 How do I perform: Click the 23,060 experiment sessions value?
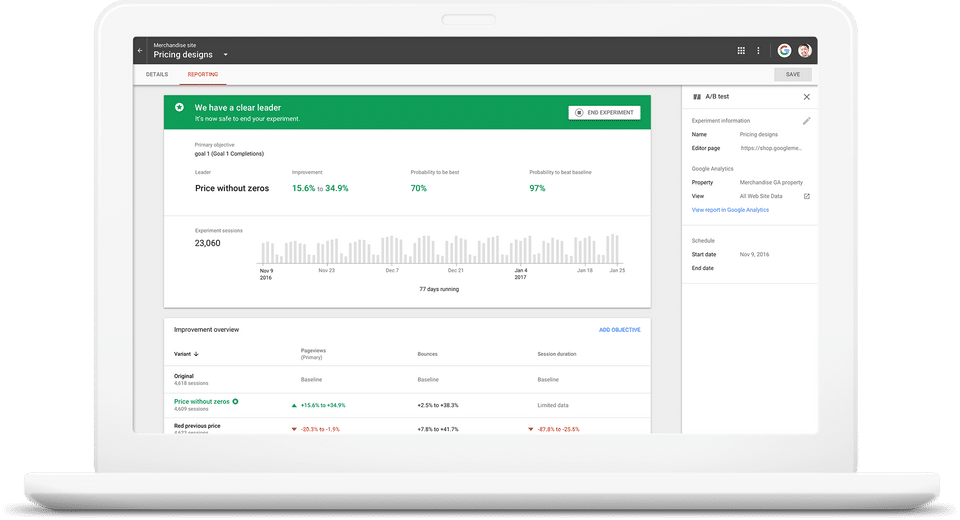click(x=208, y=243)
